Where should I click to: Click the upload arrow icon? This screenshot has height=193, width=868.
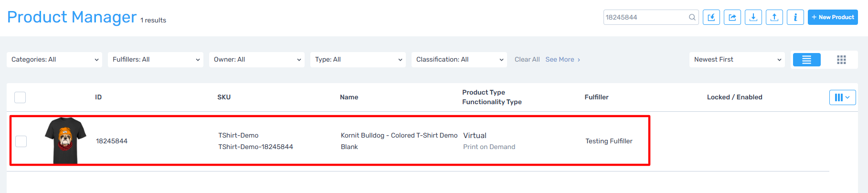(774, 17)
